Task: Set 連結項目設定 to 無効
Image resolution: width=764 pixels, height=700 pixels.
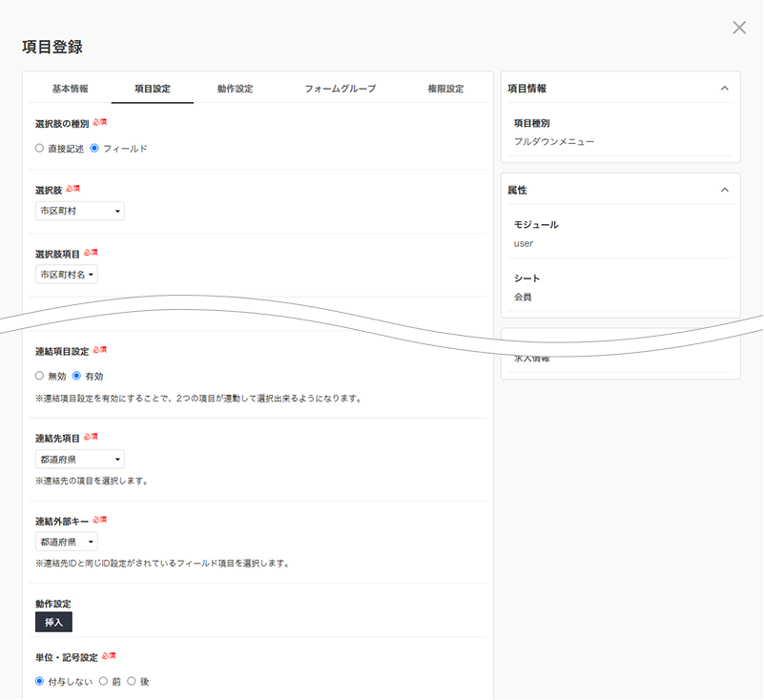Action: [x=40, y=376]
